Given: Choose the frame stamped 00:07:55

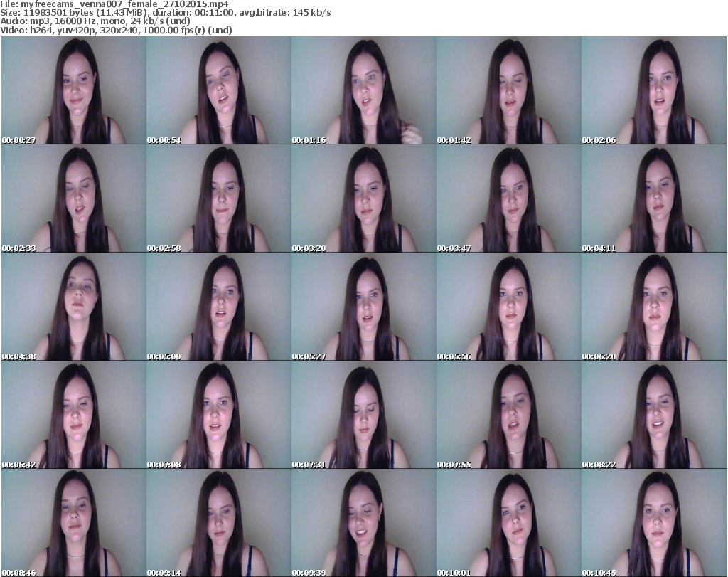Looking at the screenshot, I should point(508,415).
